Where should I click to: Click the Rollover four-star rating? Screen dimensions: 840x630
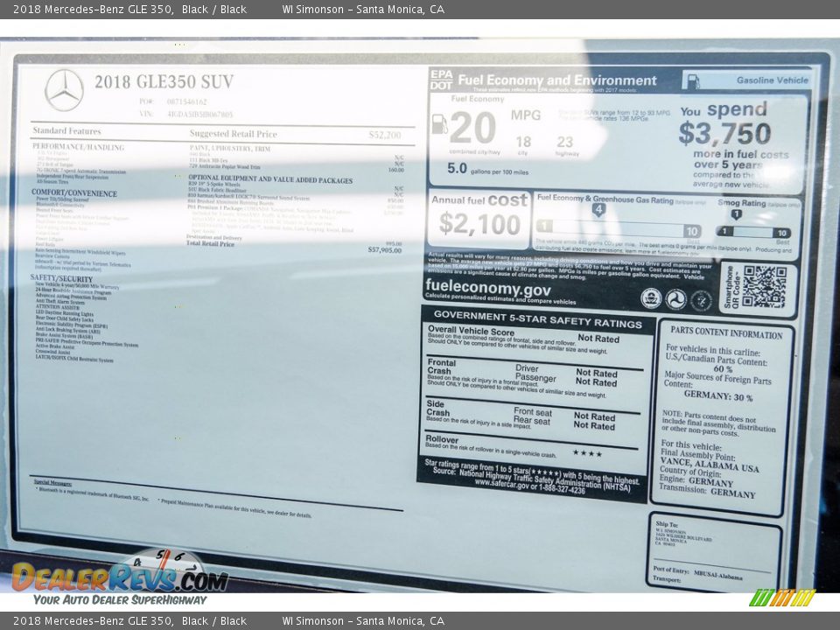[x=587, y=453]
